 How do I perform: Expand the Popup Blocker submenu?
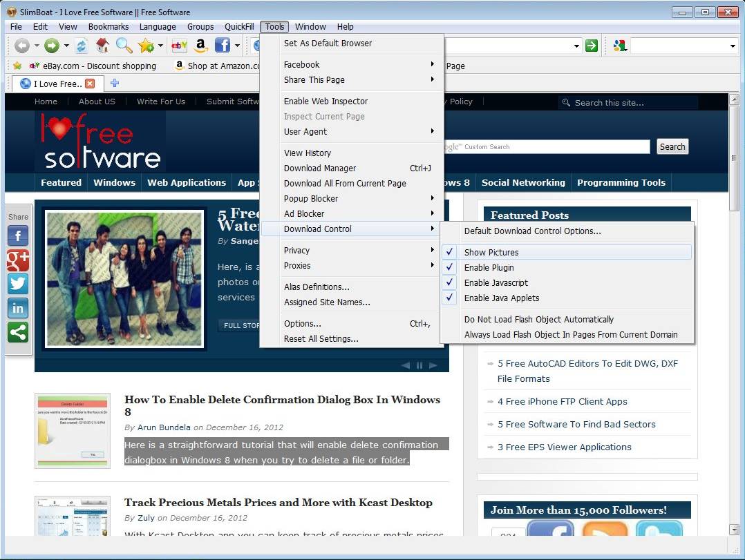click(350, 198)
